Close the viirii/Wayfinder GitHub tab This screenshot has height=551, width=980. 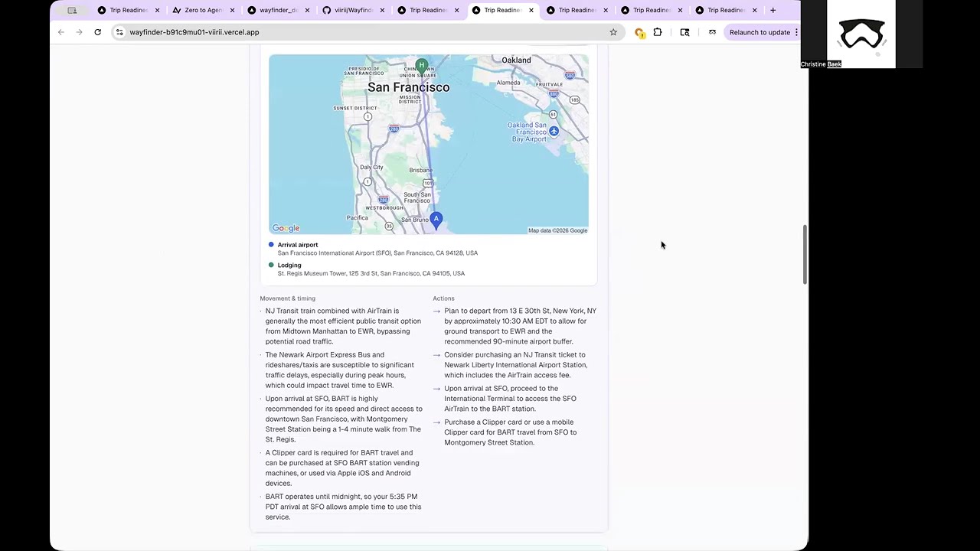[x=381, y=10]
